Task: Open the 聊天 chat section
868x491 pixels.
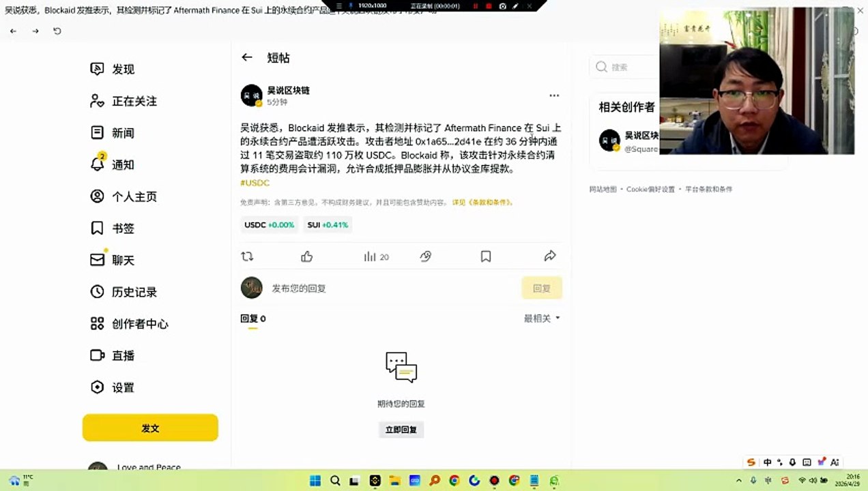Action: (x=113, y=260)
